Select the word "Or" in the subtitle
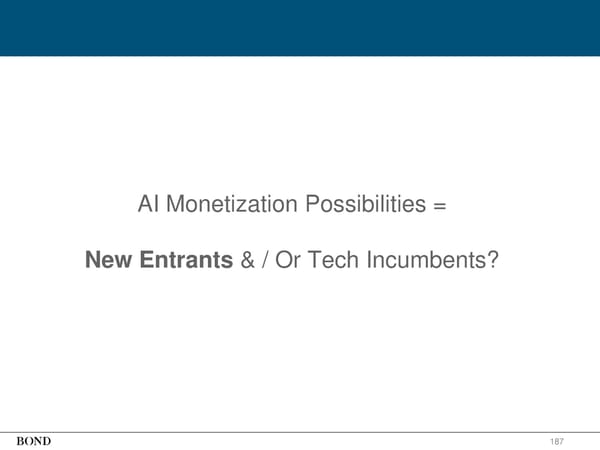Screen dimensions: 600x450 (x=291, y=260)
